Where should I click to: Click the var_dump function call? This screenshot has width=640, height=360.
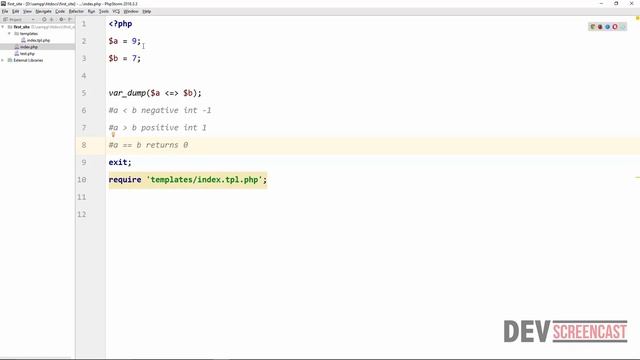click(127, 93)
